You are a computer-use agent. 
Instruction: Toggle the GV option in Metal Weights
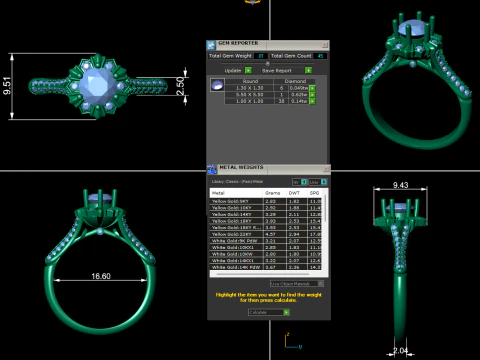coord(300,182)
